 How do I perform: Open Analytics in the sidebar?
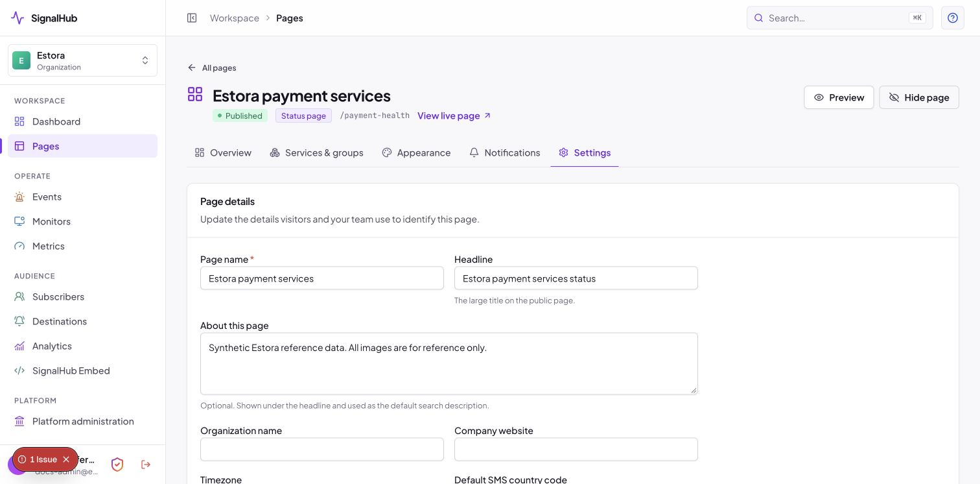(x=82, y=346)
